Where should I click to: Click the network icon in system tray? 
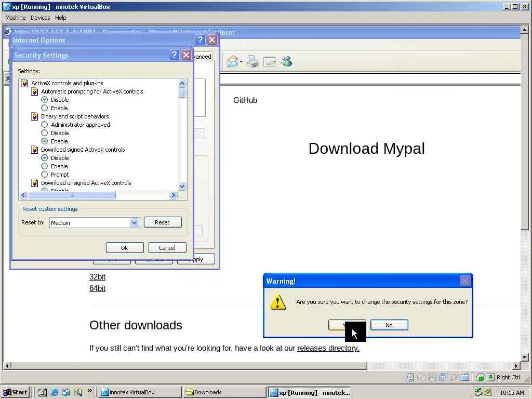click(478, 392)
